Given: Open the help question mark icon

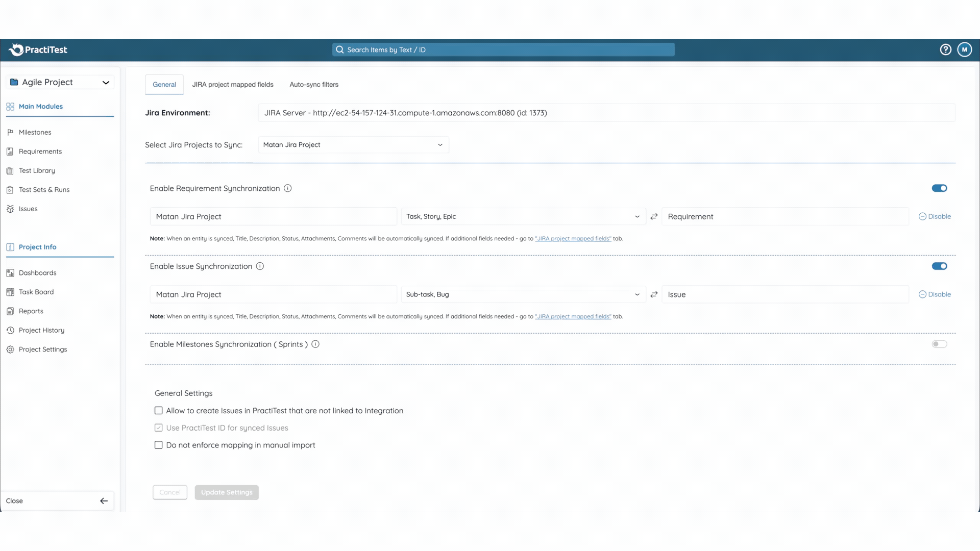Looking at the screenshot, I should point(945,49).
